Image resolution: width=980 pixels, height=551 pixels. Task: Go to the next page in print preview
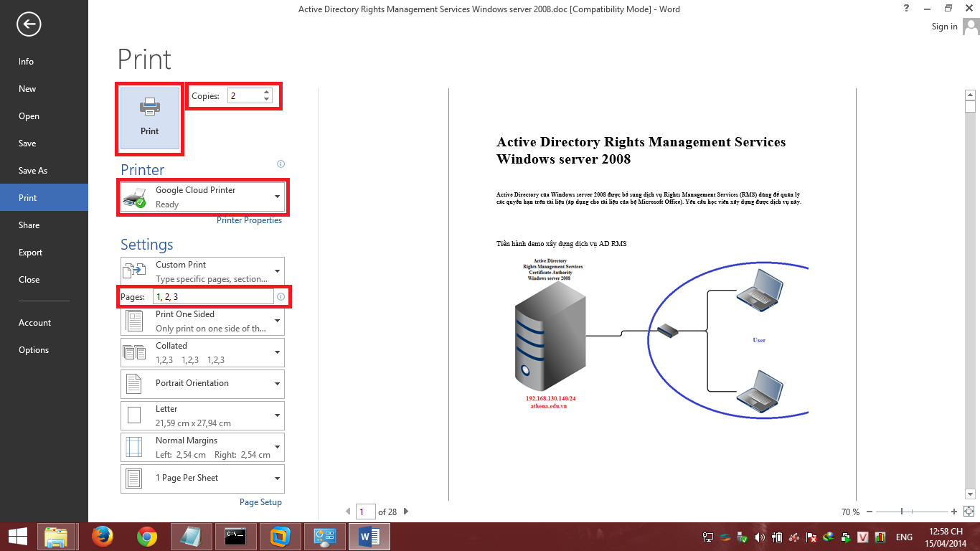pyautogui.click(x=406, y=512)
